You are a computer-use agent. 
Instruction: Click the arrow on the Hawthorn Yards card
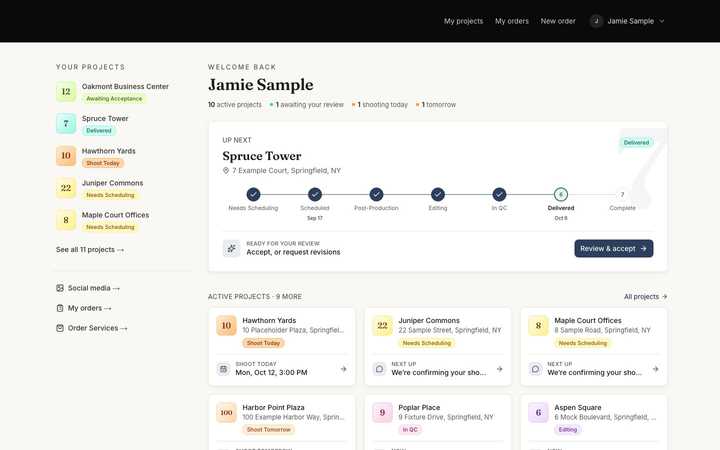pos(343,369)
